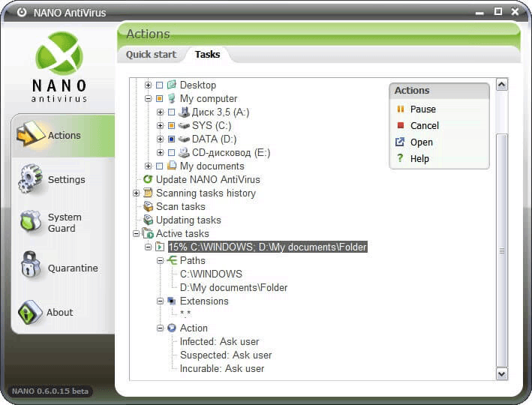Expand the DATA (D:) node
The width and height of the screenshot is (532, 405).
click(x=160, y=139)
